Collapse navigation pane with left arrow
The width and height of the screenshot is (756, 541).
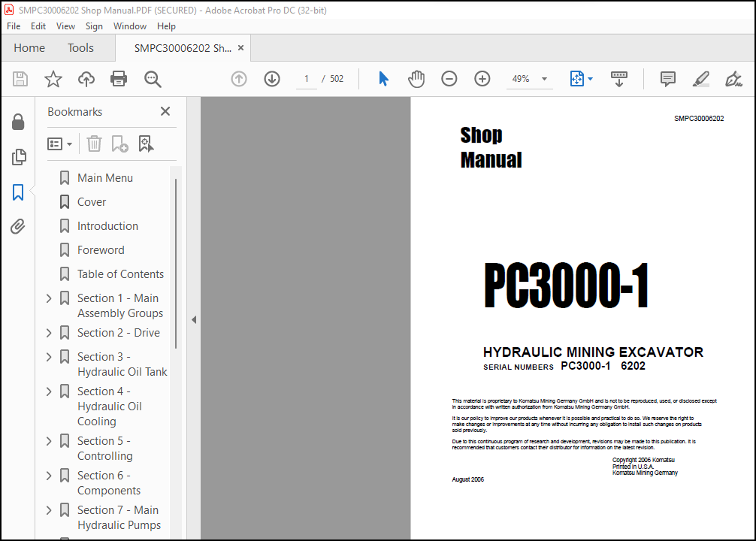194,319
